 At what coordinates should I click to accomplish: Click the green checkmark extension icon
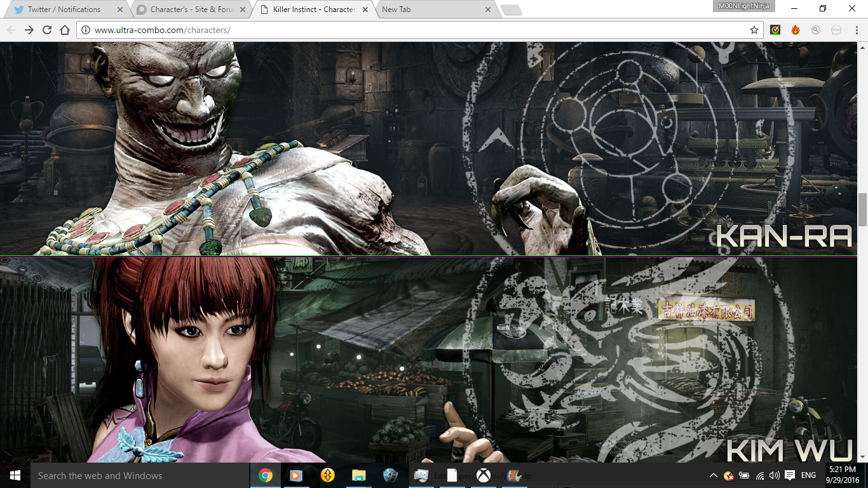(775, 30)
